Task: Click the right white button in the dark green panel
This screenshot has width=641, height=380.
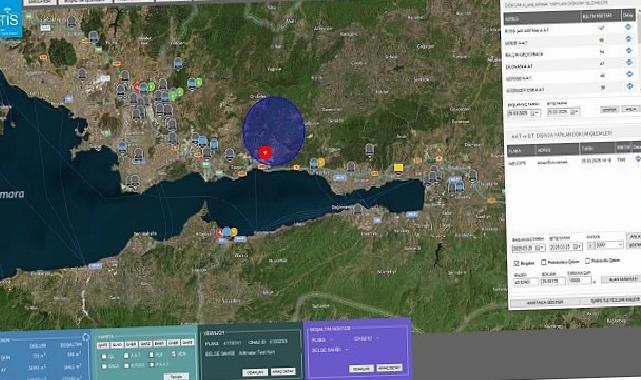Action: click(283, 371)
